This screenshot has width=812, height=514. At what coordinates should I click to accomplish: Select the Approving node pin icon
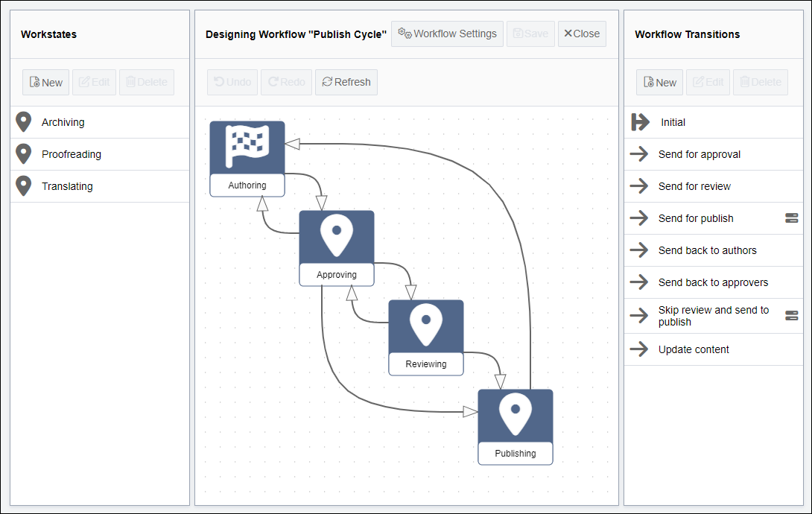337,235
